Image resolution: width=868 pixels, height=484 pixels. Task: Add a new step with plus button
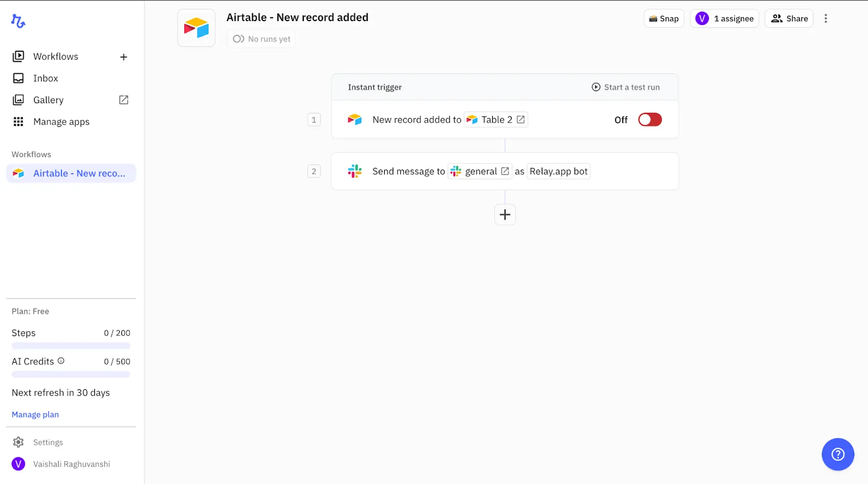pyautogui.click(x=505, y=215)
